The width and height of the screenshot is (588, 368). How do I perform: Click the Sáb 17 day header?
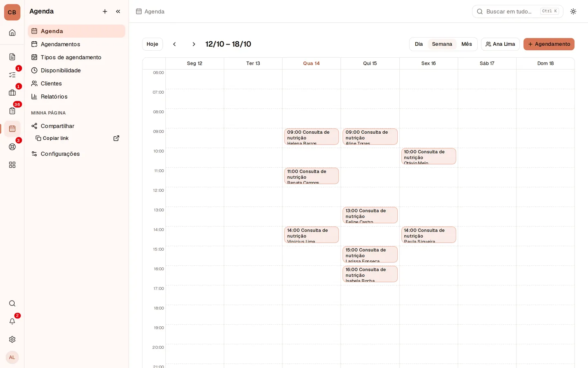click(x=487, y=63)
